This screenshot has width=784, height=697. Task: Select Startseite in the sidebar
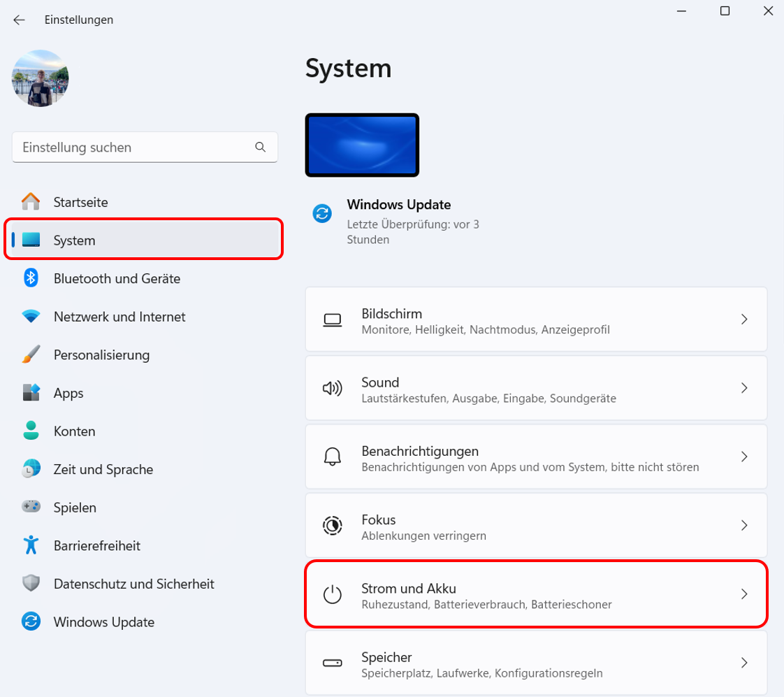coord(80,203)
